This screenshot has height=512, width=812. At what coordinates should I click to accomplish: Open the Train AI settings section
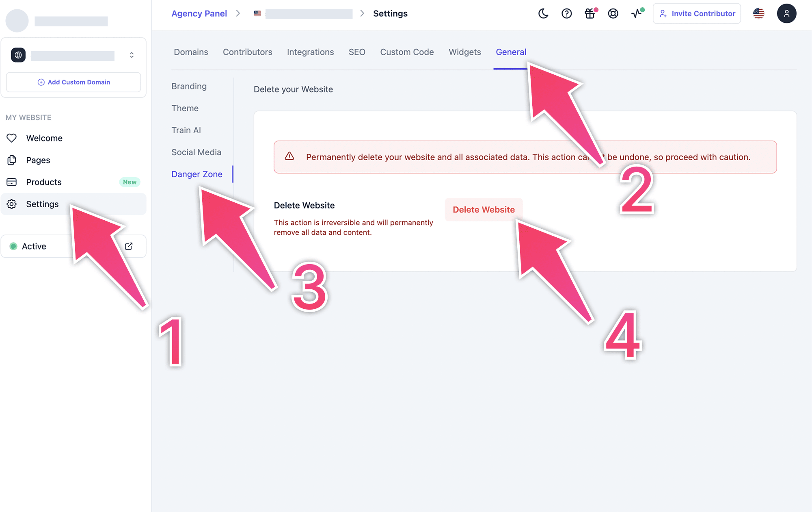pyautogui.click(x=186, y=130)
